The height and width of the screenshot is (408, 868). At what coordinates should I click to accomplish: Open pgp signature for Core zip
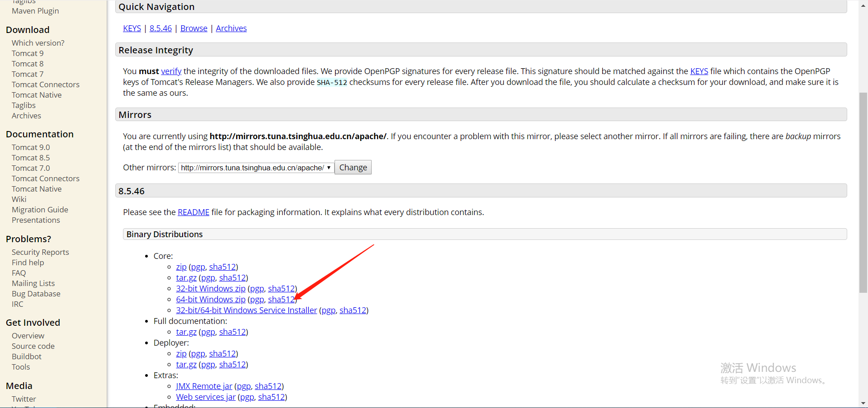pos(198,267)
